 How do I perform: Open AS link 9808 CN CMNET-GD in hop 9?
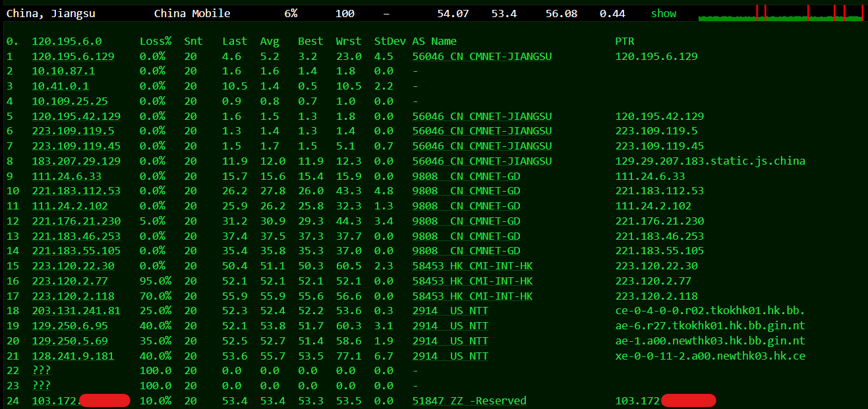(467, 177)
